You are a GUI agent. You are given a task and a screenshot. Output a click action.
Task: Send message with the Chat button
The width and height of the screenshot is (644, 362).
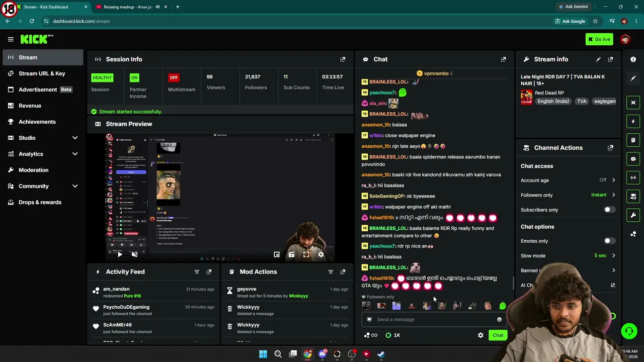tap(498, 335)
